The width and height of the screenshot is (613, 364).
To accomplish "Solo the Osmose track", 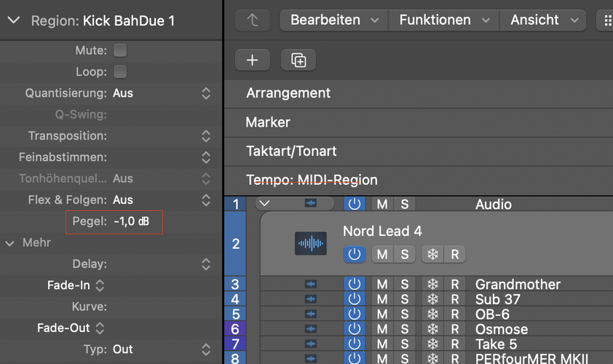I will 405,329.
